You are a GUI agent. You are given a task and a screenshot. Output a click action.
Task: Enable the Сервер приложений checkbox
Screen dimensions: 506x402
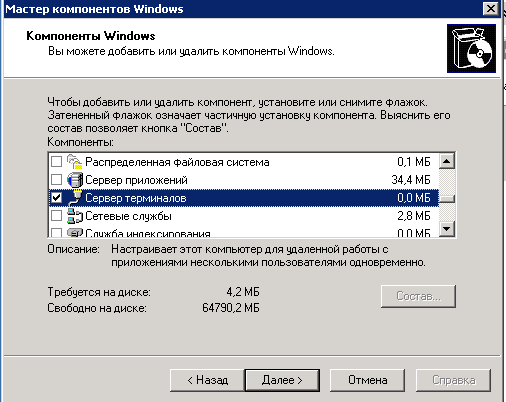tap(56, 180)
